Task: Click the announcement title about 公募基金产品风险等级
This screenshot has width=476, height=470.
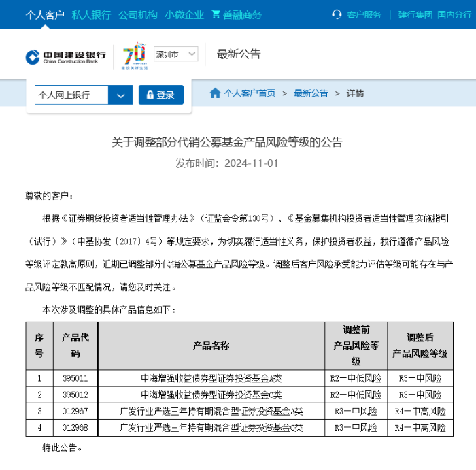Action: click(227, 142)
